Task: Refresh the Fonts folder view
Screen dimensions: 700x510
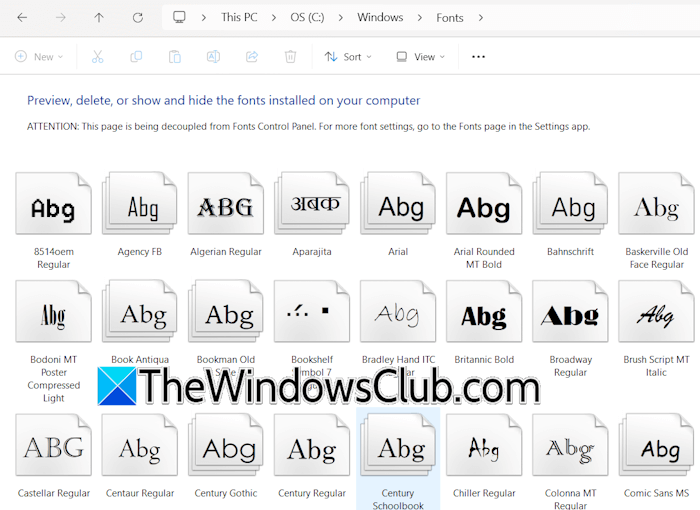Action: [138, 18]
